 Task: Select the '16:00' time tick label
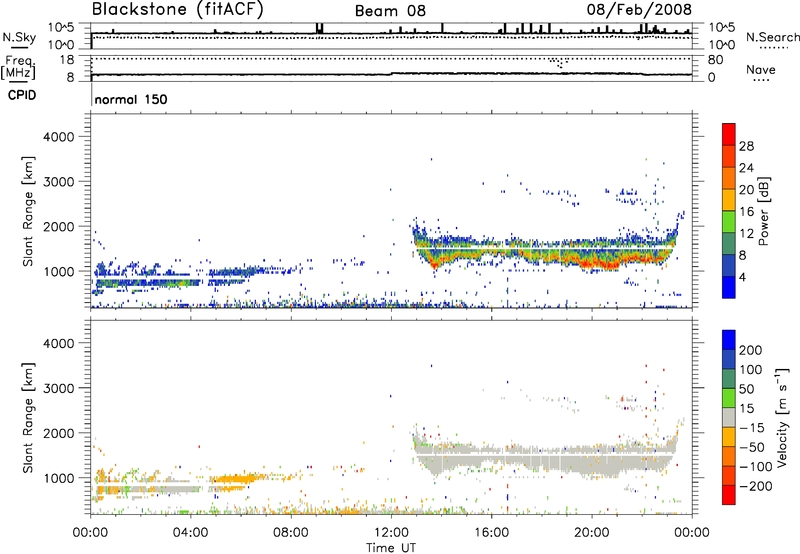tap(491, 533)
